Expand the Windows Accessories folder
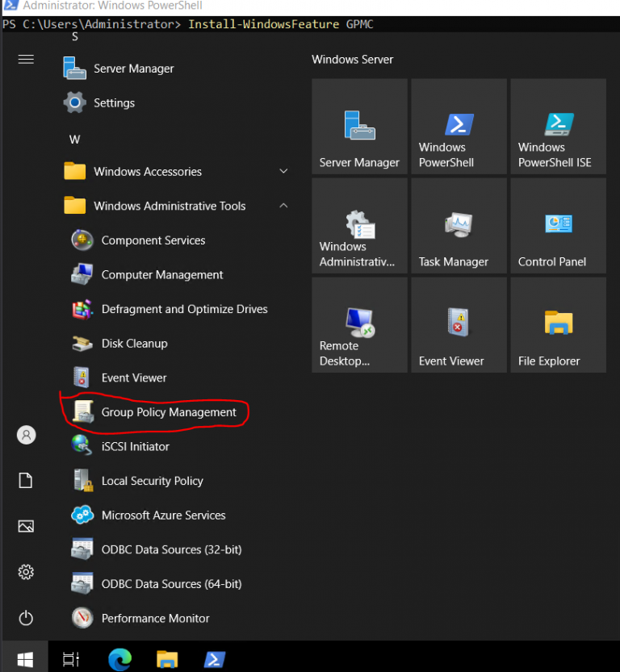The height and width of the screenshot is (672, 620). [x=283, y=171]
